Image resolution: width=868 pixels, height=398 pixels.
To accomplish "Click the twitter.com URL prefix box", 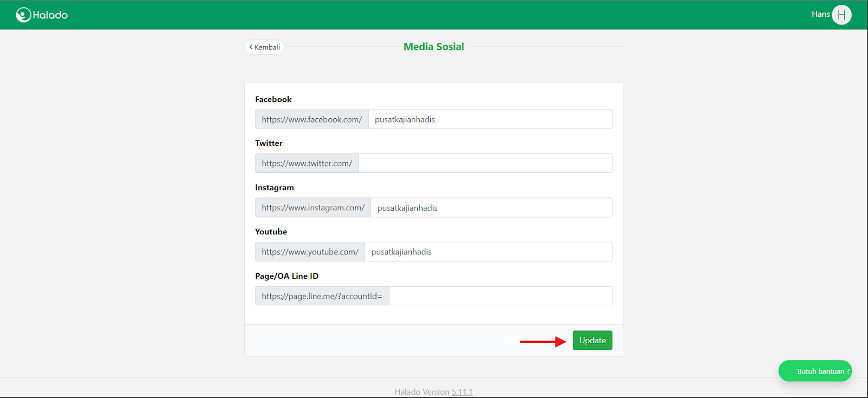I will coord(307,163).
